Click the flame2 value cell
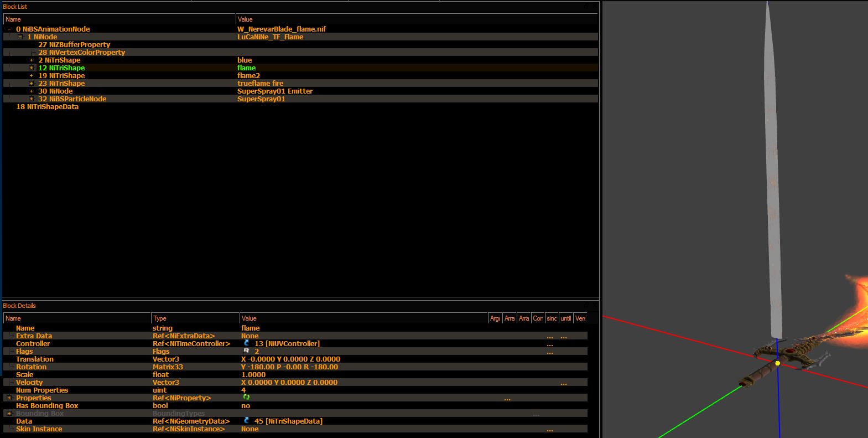Screen dimensions: 868x438 [248, 75]
